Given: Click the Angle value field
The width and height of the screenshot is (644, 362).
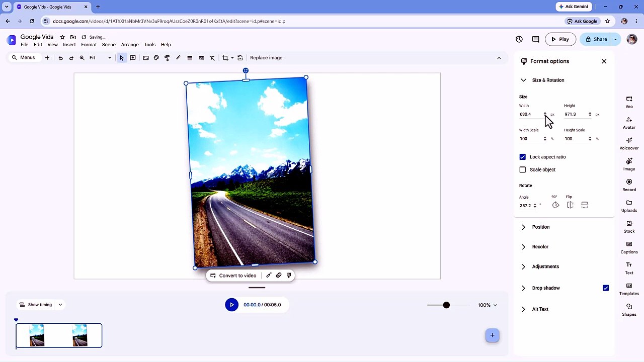Looking at the screenshot, I should [526, 206].
